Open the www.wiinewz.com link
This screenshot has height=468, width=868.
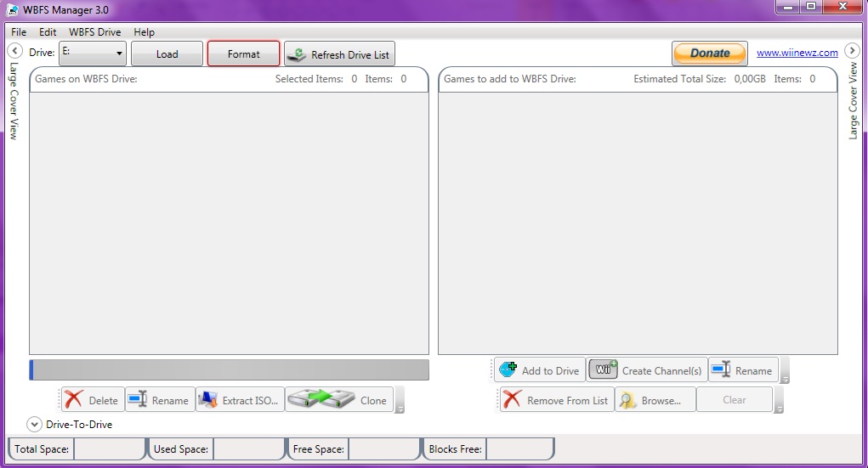pyautogui.click(x=797, y=53)
